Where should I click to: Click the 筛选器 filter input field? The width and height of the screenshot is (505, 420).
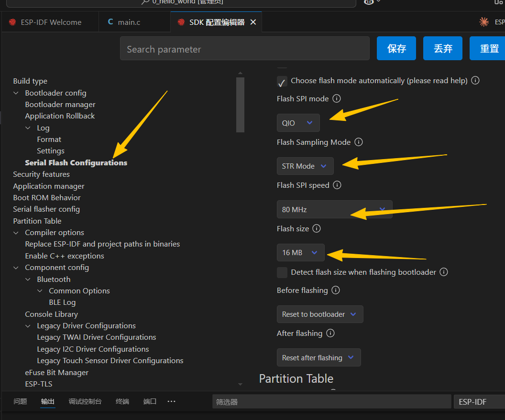pos(332,402)
